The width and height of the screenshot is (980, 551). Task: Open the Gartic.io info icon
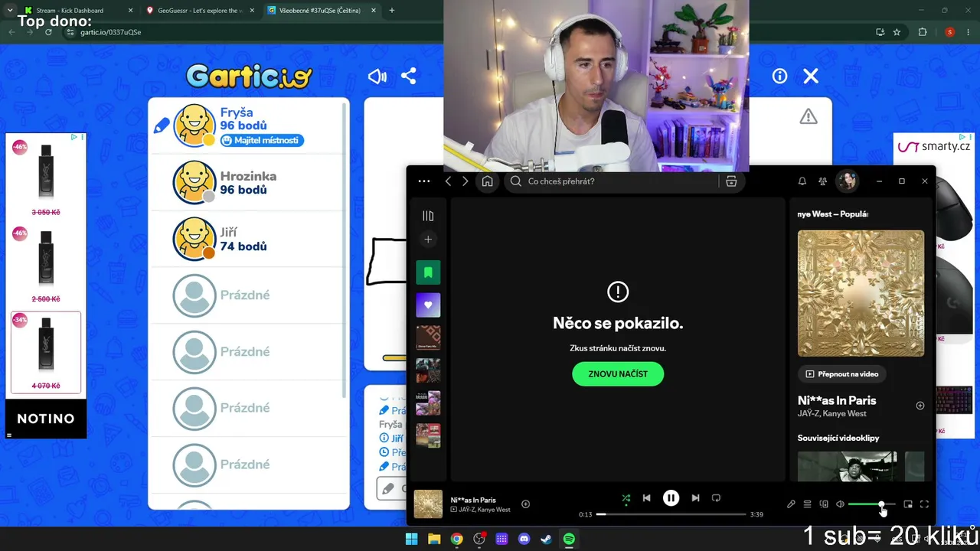click(x=779, y=77)
